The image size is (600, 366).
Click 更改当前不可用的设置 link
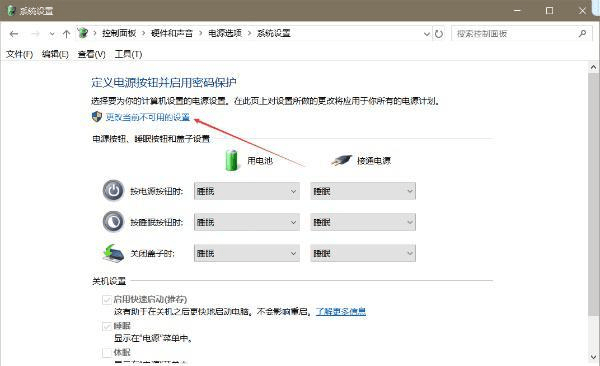[x=148, y=117]
